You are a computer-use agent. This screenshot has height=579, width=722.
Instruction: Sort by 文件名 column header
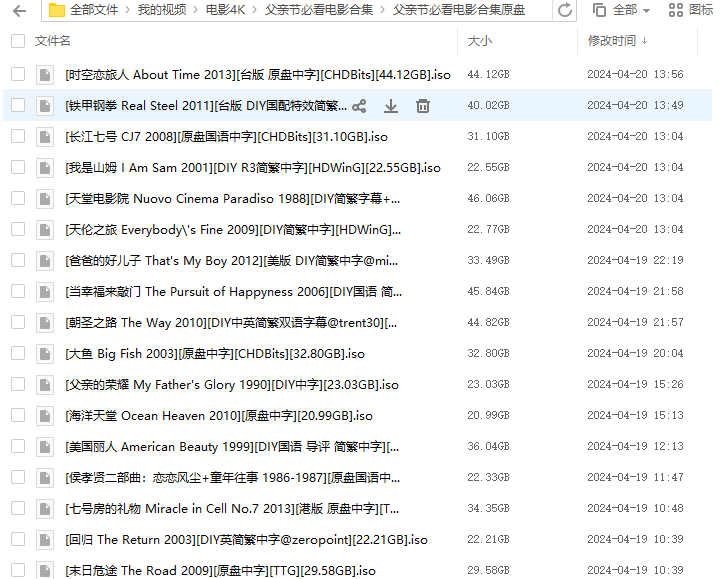52,41
